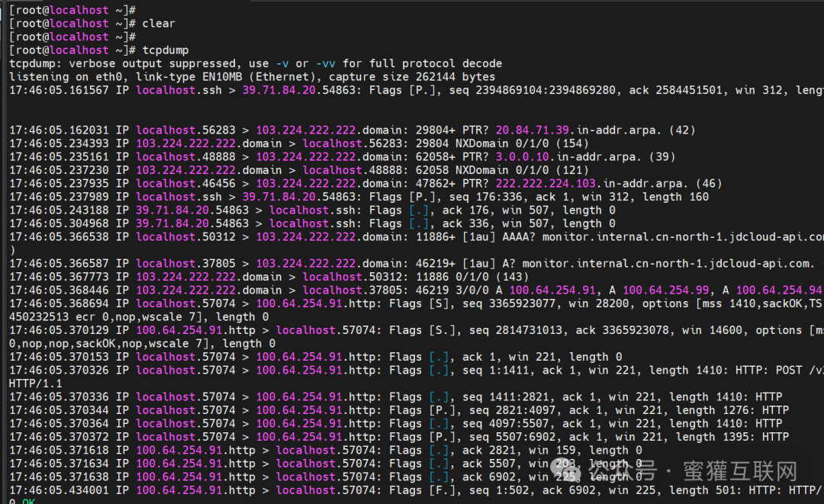Select "seq 2394869104:2394869280" text
824x504 pixels.
tap(531, 90)
